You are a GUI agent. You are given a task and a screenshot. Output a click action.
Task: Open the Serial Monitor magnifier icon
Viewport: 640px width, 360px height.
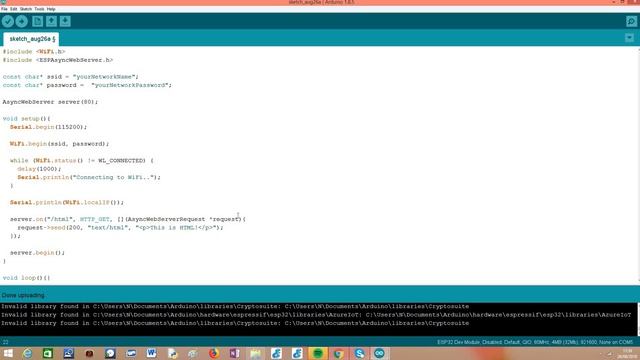pyautogui.click(x=631, y=21)
